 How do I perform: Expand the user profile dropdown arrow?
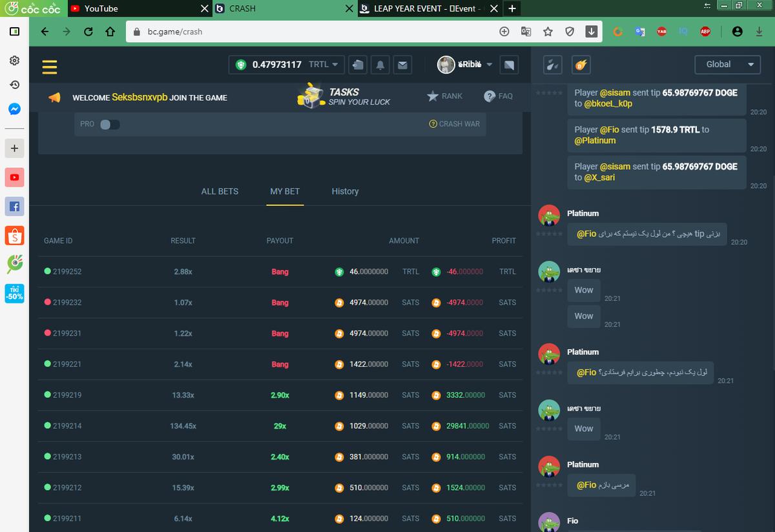click(x=490, y=65)
